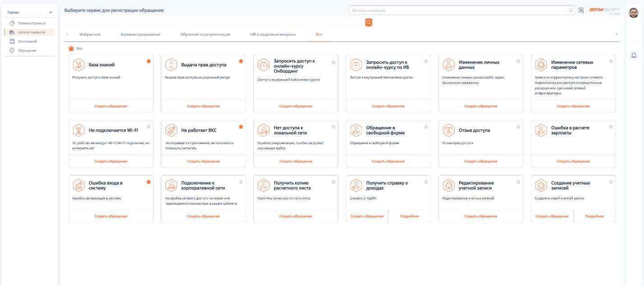Click 'Создать обращение' under 'Отзыв доступа'
Screen dimensions: 644x286
pyautogui.click(x=480, y=161)
